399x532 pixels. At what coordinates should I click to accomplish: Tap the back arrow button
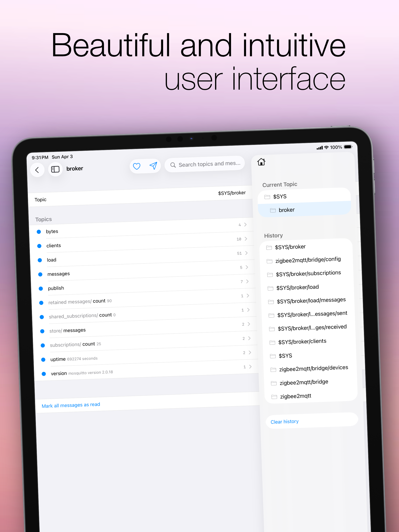click(37, 170)
